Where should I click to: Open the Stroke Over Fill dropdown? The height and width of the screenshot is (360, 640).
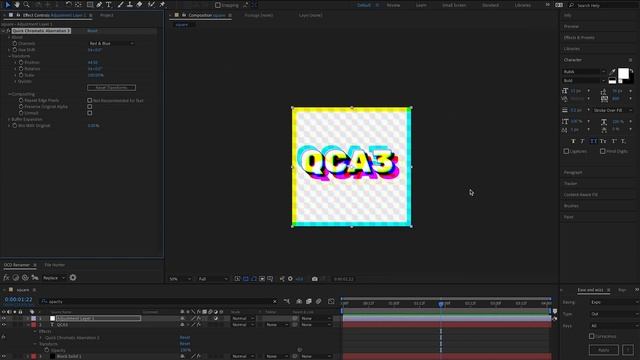click(x=613, y=110)
